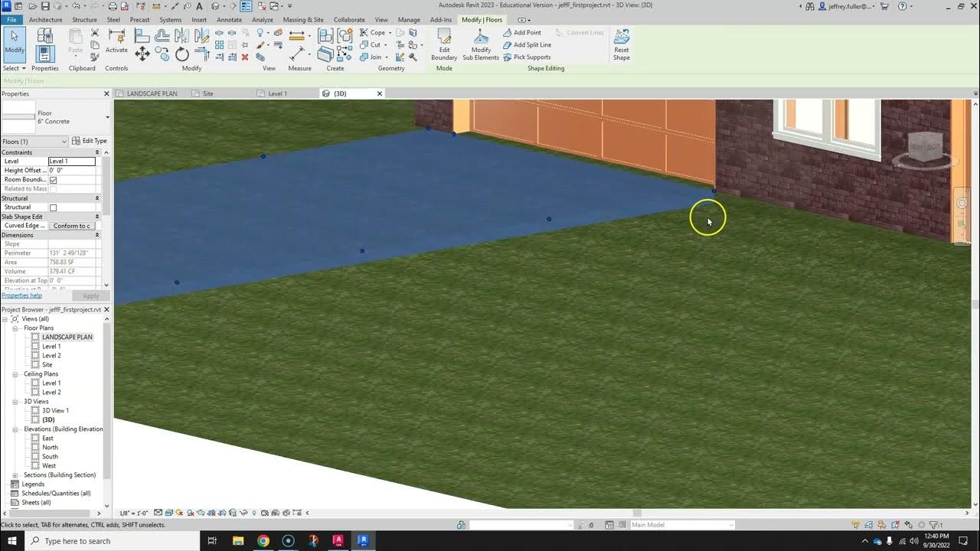The image size is (980, 551).
Task: Click the Properties help link
Action: [21, 295]
